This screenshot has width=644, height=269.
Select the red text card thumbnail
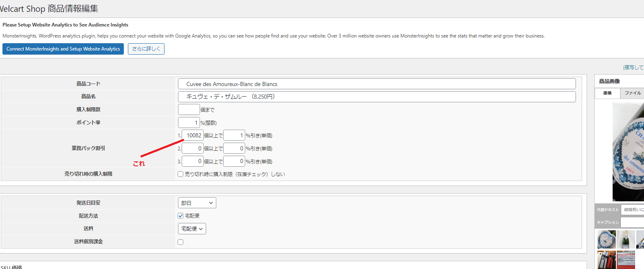(x=626, y=260)
